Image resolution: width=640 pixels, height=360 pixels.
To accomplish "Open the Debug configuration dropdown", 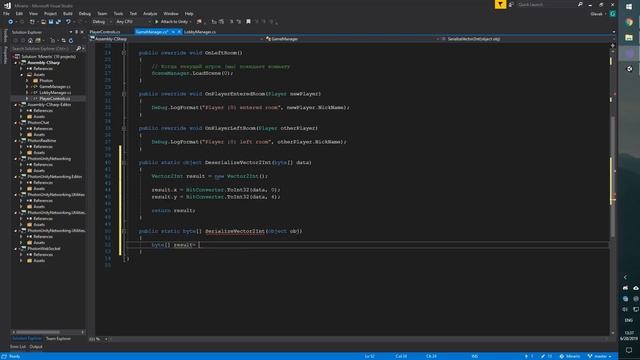I will (102, 22).
